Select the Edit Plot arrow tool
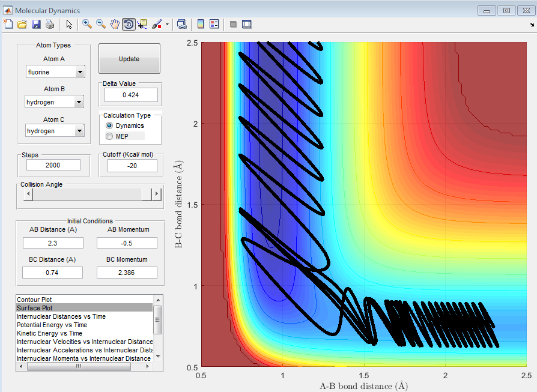 pos(69,24)
